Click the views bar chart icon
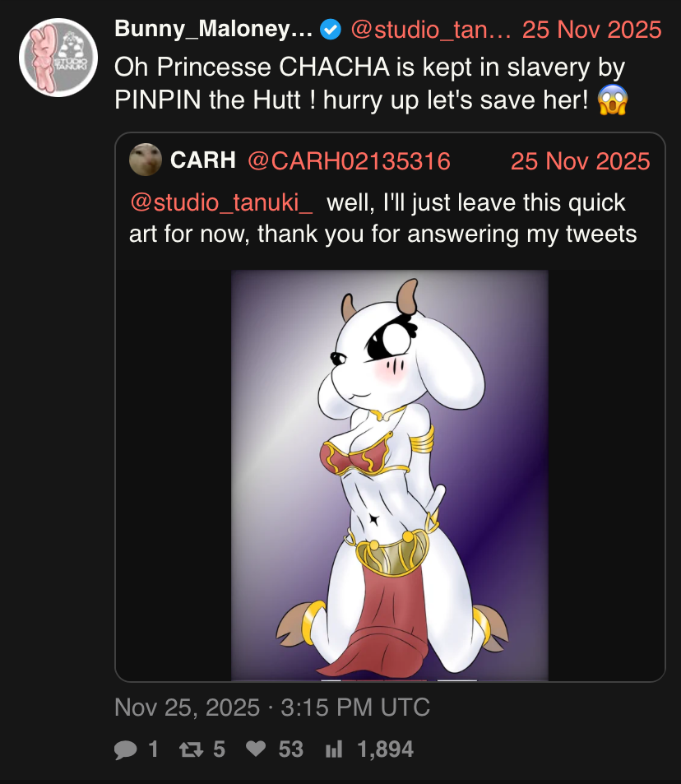The image size is (681, 784). click(x=333, y=749)
